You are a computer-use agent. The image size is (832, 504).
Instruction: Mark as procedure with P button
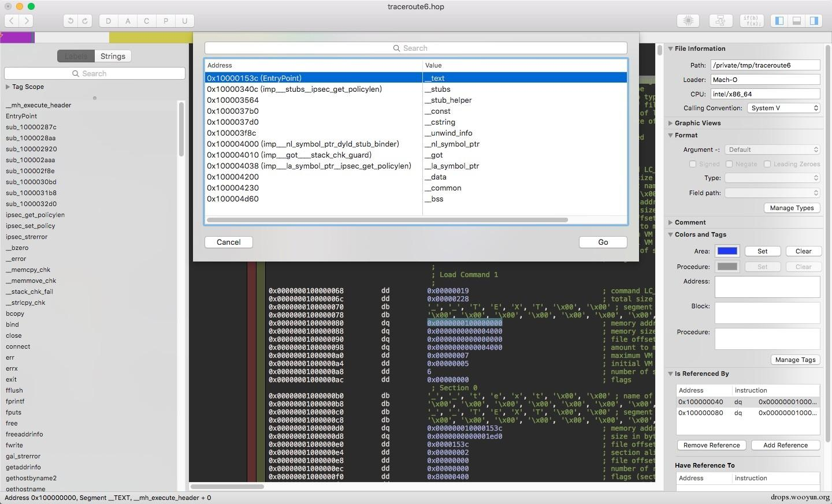(x=166, y=21)
